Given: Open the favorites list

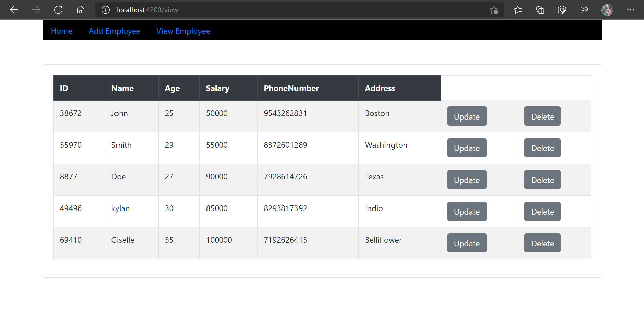Looking at the screenshot, I should (x=517, y=10).
